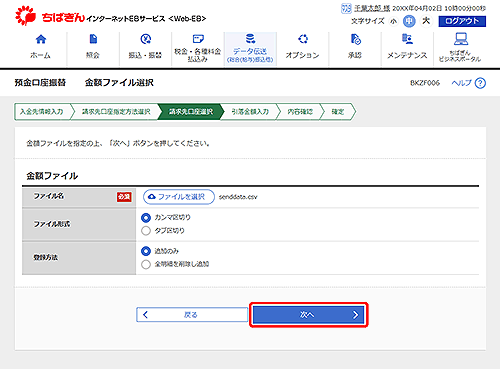Click ファイルを選択 upload button
The width and height of the screenshot is (500, 369).
(x=179, y=197)
